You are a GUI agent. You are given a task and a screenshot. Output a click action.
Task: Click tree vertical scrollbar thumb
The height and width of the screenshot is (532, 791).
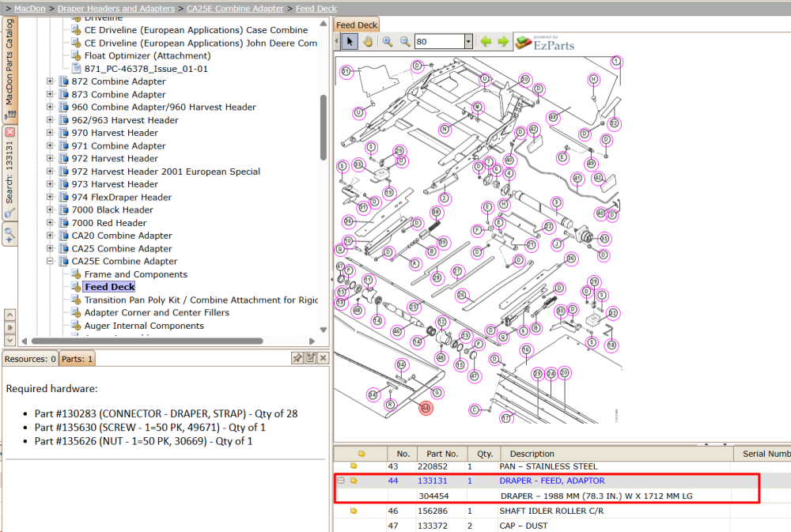324,127
